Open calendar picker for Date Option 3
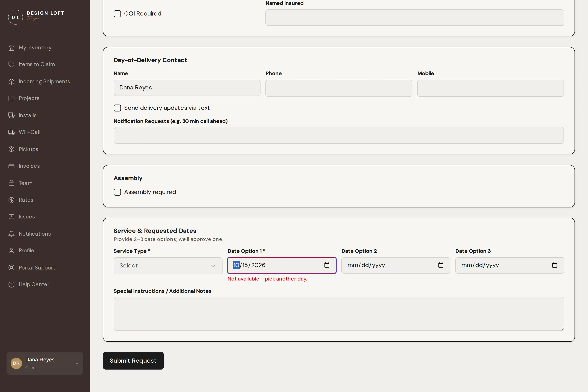The height and width of the screenshot is (392, 588). coord(555,265)
